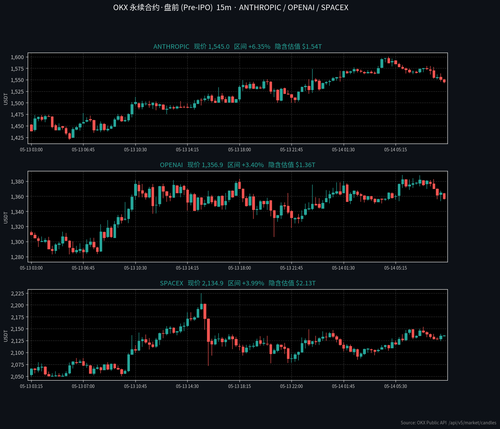This screenshot has height=429, width=500.
Task: Click "05-14 05:30" under the SPACEX chart
Action: (395, 386)
